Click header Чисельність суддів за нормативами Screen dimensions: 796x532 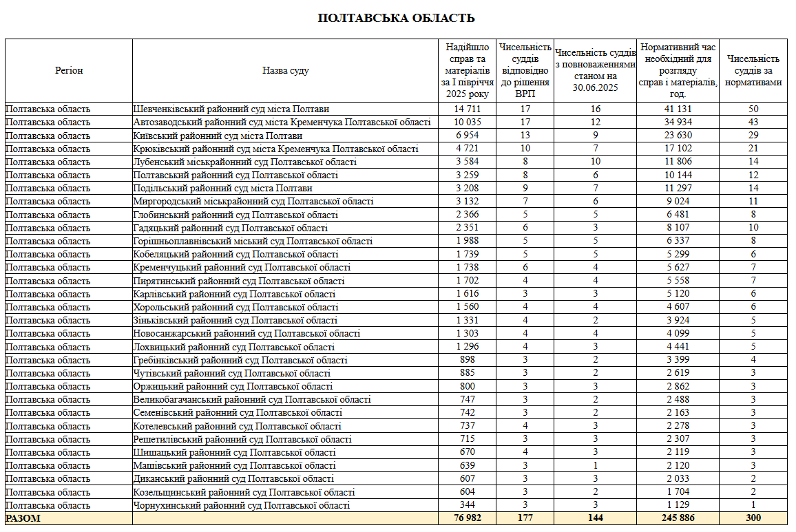[x=753, y=71]
